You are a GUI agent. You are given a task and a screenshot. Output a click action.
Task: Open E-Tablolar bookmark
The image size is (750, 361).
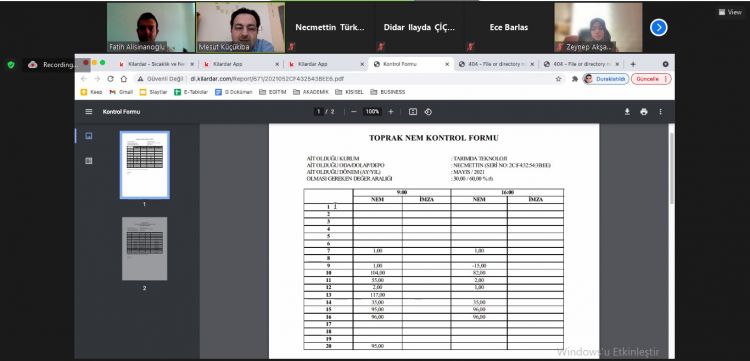point(191,92)
